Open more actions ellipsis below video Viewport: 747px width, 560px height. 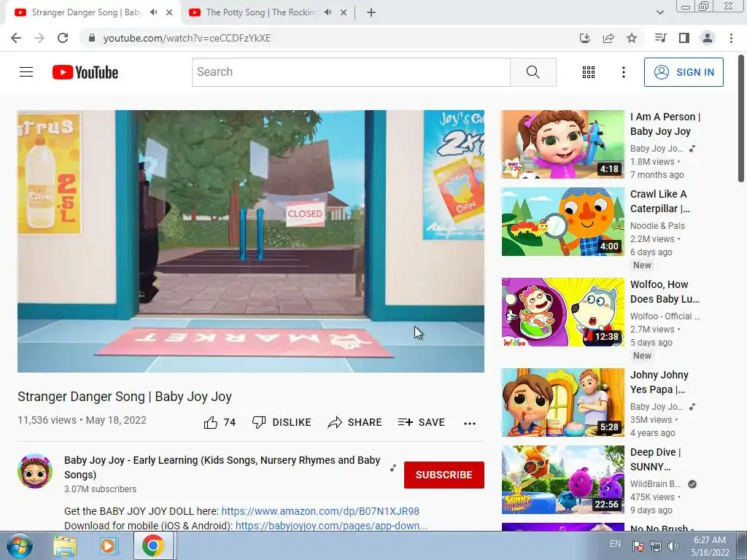(x=470, y=424)
